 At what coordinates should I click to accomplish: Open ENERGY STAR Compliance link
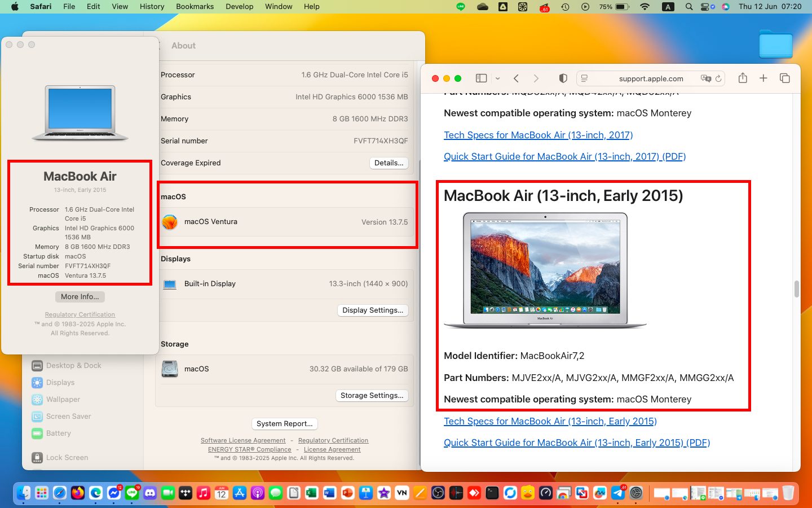249,449
